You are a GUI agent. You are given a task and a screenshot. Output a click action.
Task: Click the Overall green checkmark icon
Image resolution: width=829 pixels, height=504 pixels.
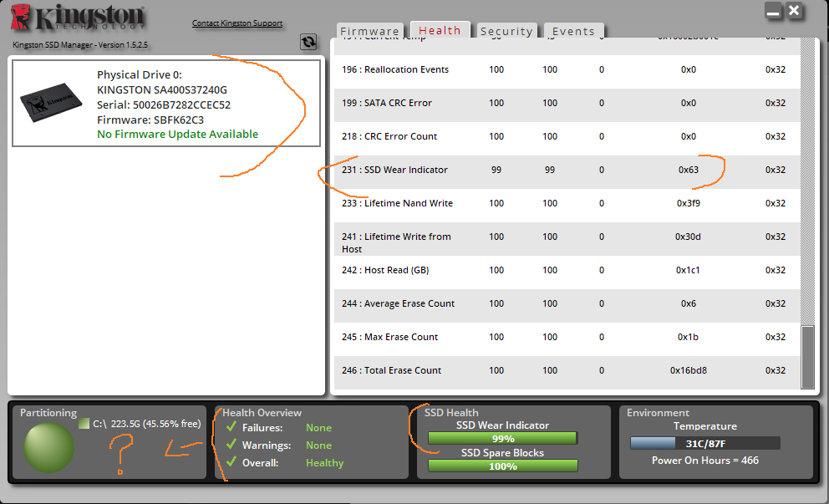click(231, 461)
